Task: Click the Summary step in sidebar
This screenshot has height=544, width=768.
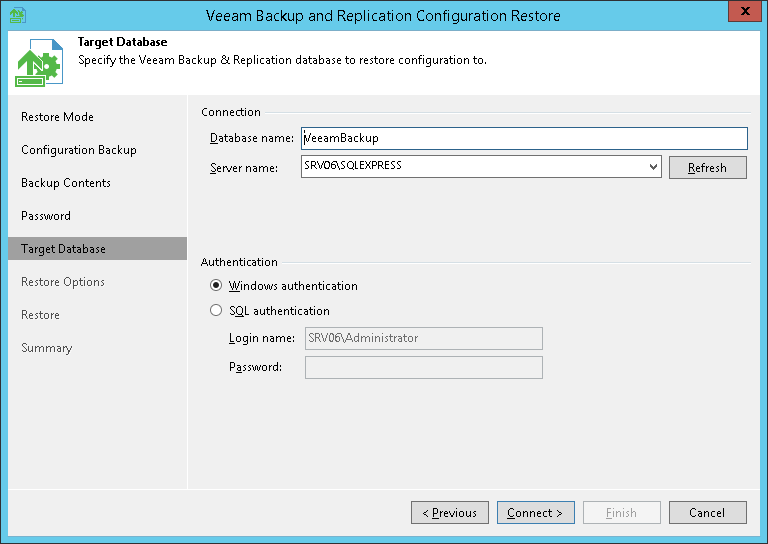Action: pos(47,348)
